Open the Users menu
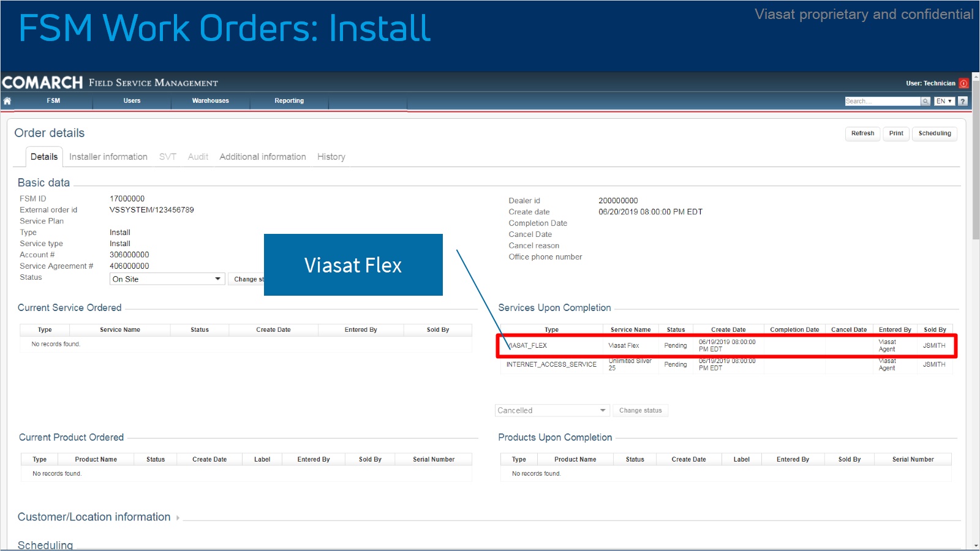 132,101
